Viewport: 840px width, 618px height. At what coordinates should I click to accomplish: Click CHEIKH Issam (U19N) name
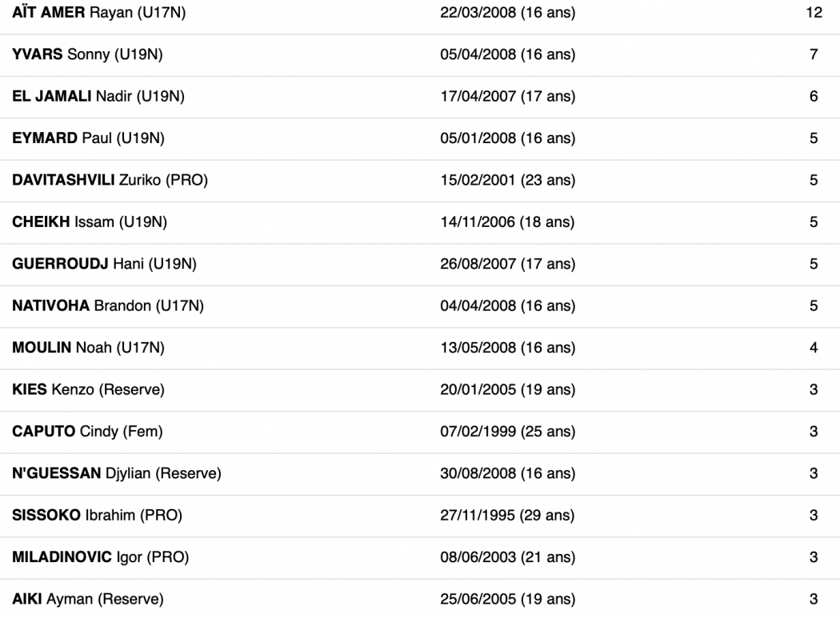(90, 221)
